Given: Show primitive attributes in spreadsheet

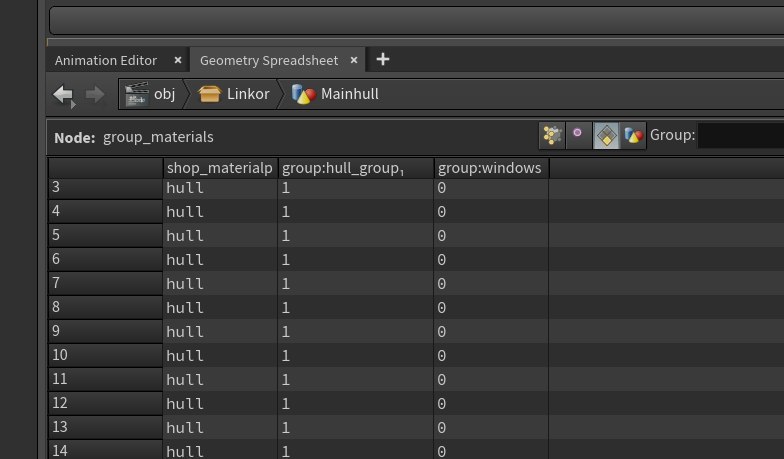Looking at the screenshot, I should tap(606, 135).
